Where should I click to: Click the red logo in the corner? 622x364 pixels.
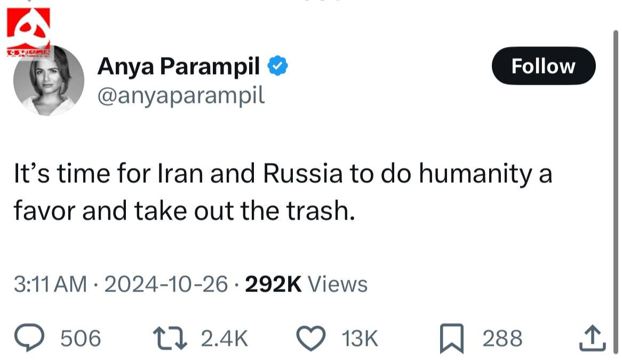point(28,31)
